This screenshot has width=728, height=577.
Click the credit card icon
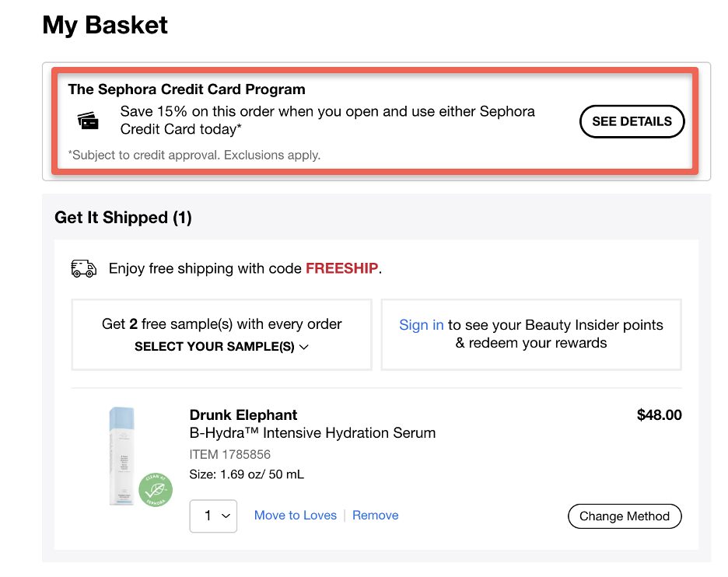(x=88, y=121)
